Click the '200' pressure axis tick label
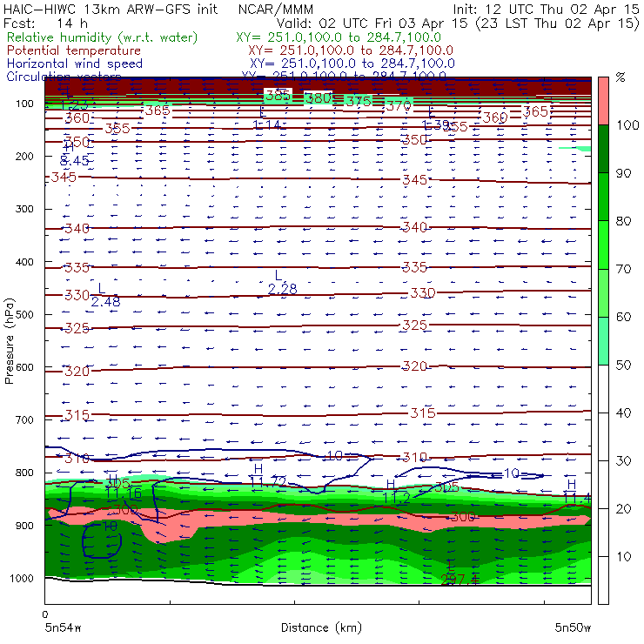This screenshot has height=644, width=644. (x=24, y=157)
